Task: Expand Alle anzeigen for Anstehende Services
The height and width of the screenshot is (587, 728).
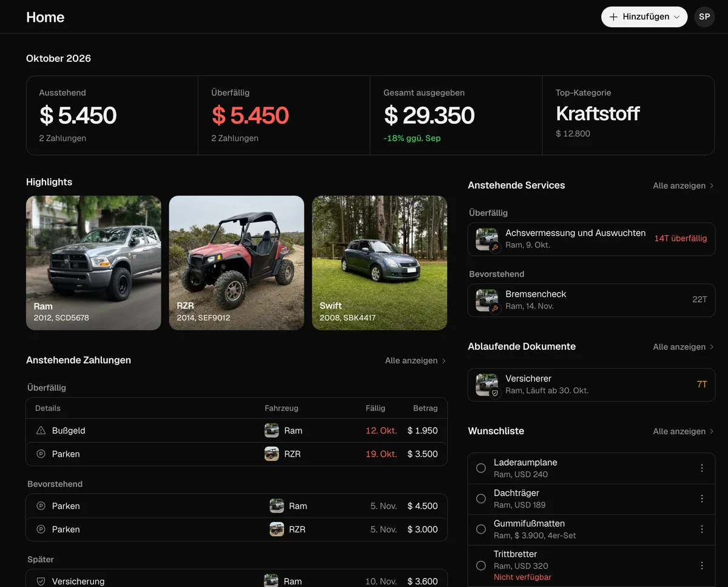Action: [x=684, y=186]
